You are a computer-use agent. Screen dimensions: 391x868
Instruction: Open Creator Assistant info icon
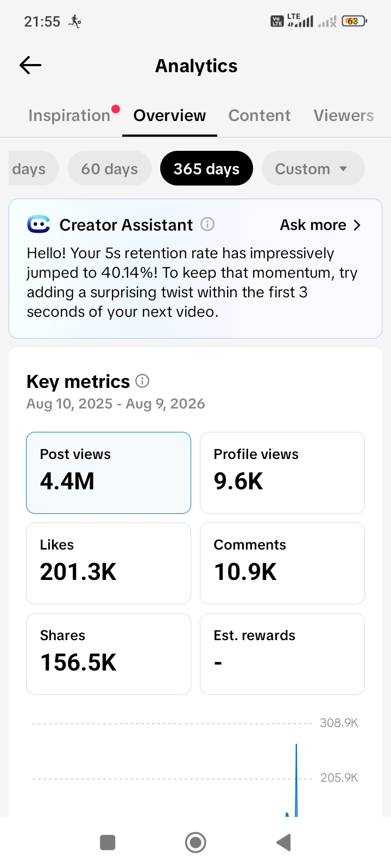(207, 224)
